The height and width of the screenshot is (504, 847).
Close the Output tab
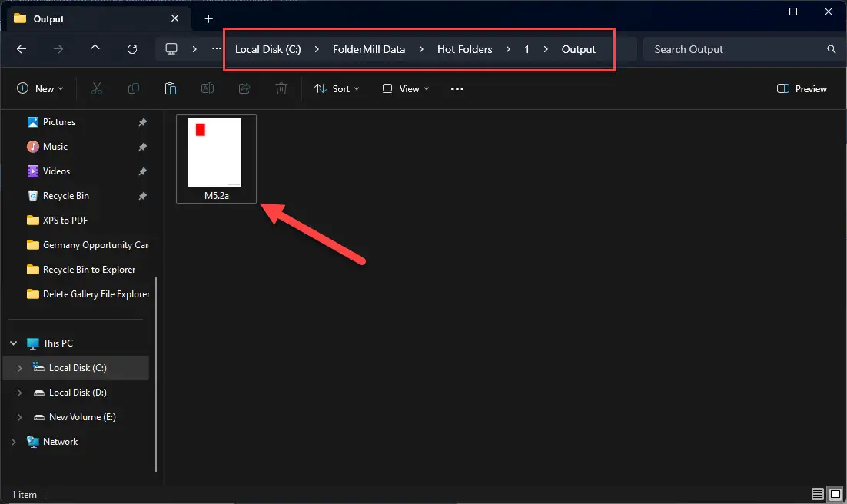coord(175,19)
